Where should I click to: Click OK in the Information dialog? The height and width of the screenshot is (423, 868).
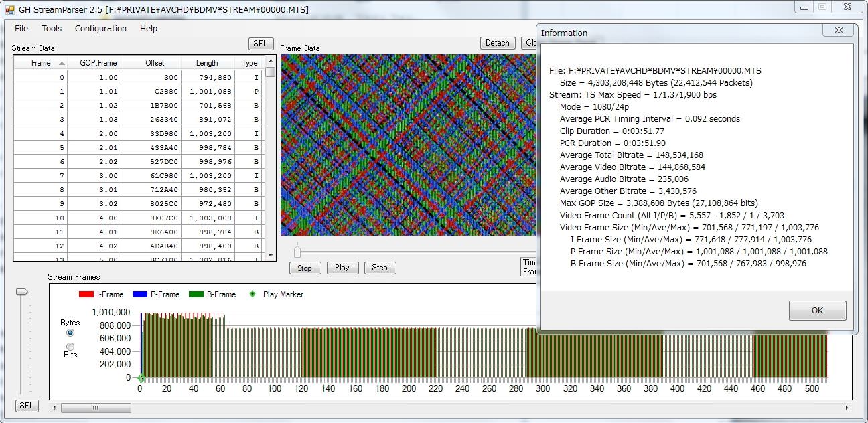[817, 311]
